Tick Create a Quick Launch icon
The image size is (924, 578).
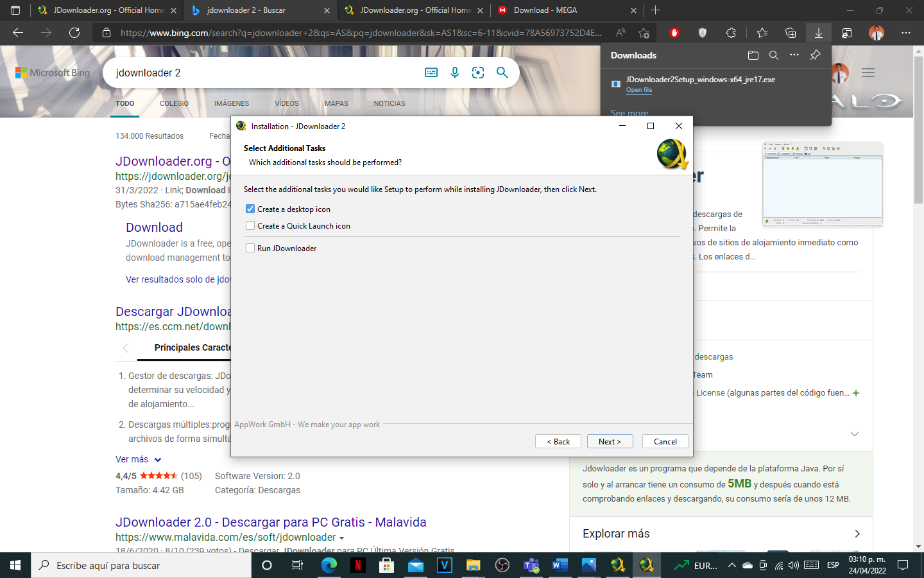(x=250, y=226)
